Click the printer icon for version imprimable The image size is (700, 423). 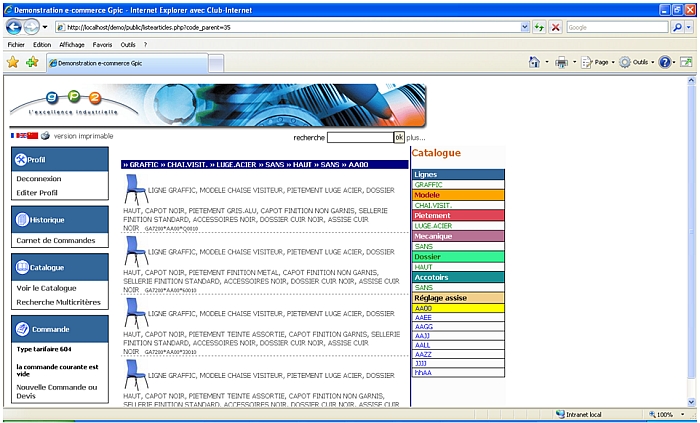(45, 136)
